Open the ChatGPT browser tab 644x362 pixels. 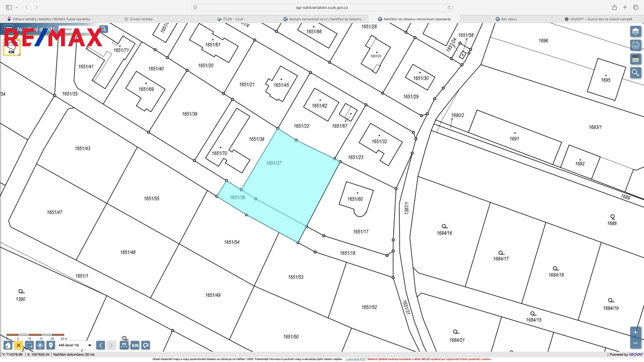point(598,19)
